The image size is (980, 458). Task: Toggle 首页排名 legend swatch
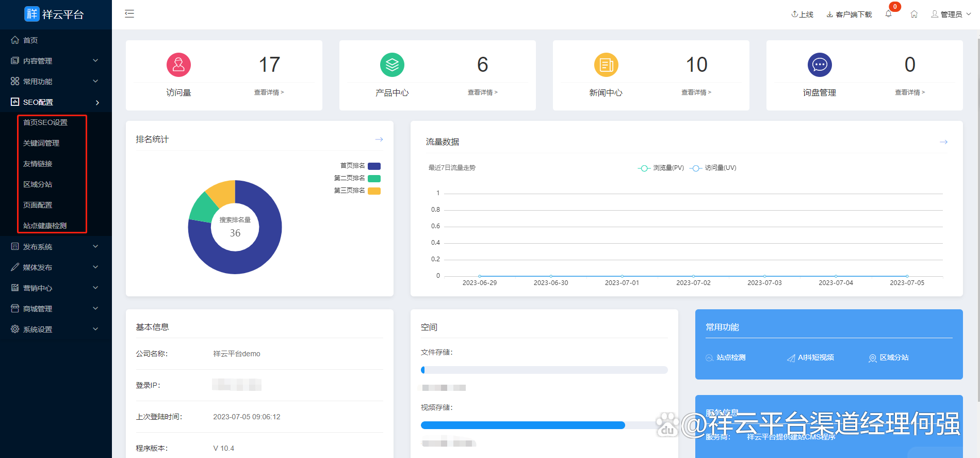point(374,166)
